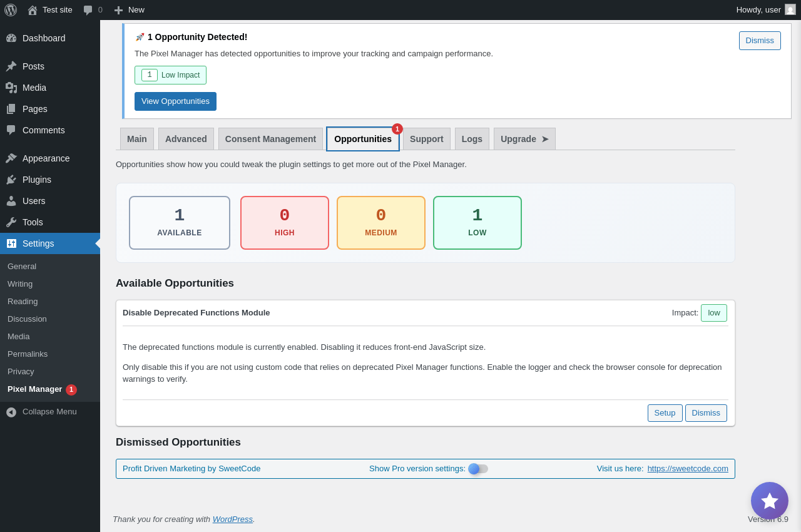
Task: Click the WordPress logo icon
Action: (11, 10)
